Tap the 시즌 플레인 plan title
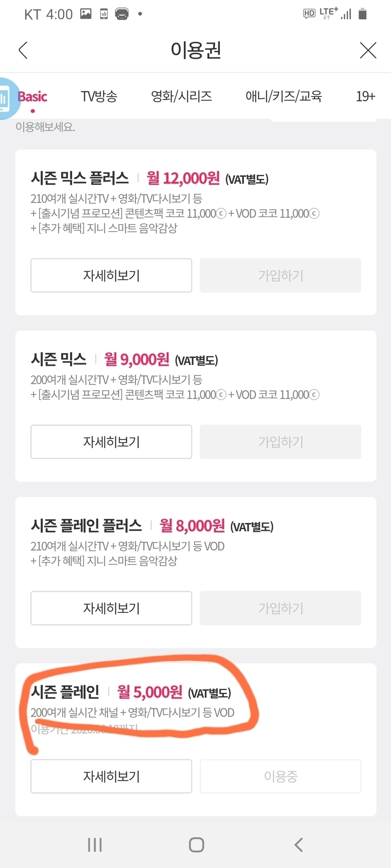Screen dimensions: 391x868 click(65, 692)
